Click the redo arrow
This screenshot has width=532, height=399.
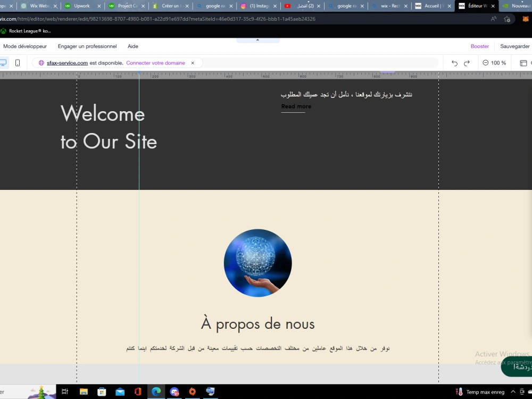click(x=467, y=63)
